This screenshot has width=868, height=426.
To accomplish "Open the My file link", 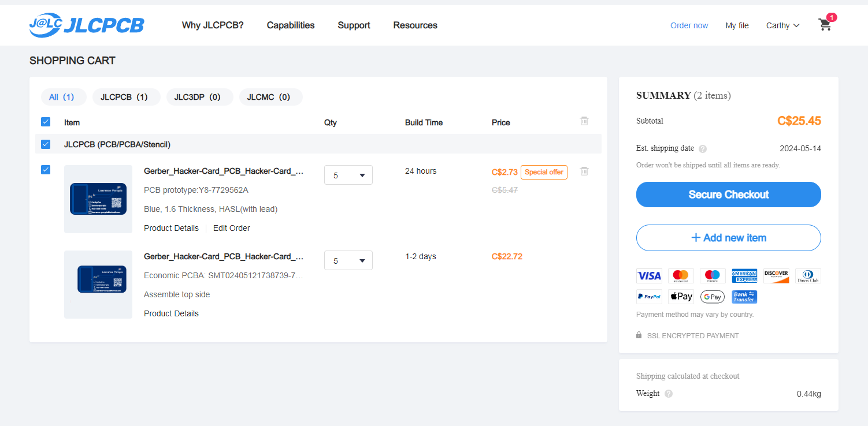I will [737, 25].
